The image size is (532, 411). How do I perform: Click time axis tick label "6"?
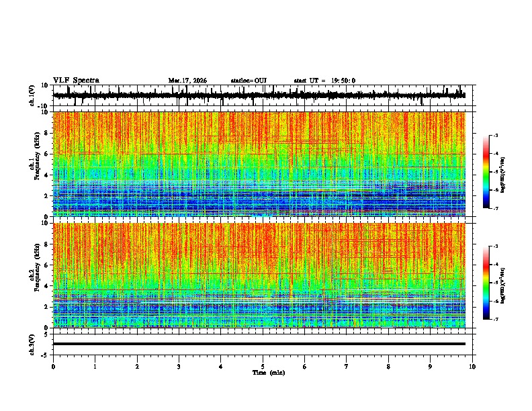click(x=305, y=367)
